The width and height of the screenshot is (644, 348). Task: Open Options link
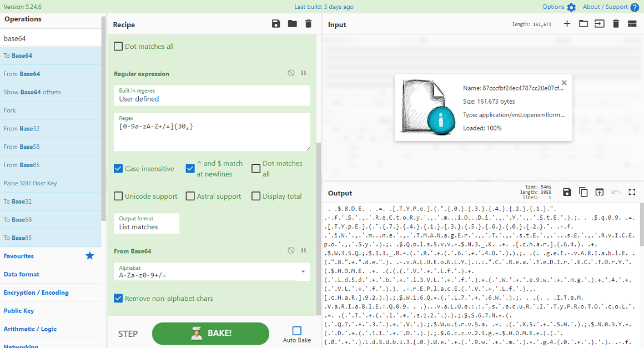pos(554,7)
